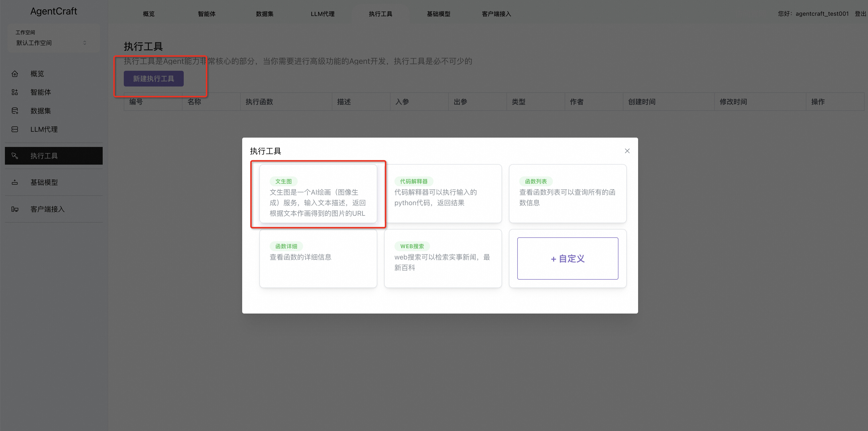Image resolution: width=868 pixels, height=431 pixels.
Task: Select the 文生图 tool card
Action: (x=318, y=194)
